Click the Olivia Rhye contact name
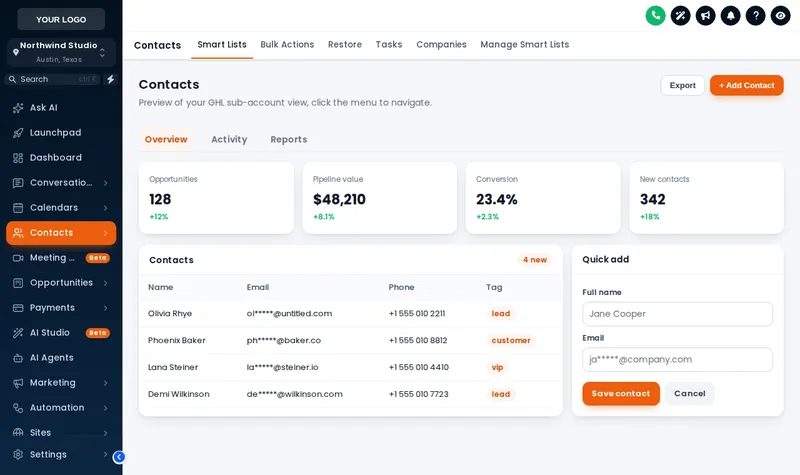Viewport: 800px width, 475px height. pyautogui.click(x=170, y=314)
